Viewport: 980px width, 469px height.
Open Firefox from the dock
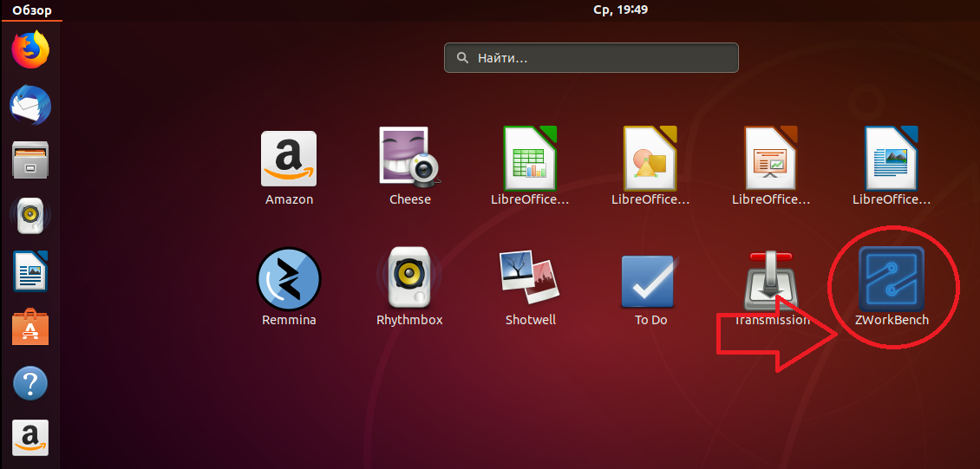(x=30, y=49)
